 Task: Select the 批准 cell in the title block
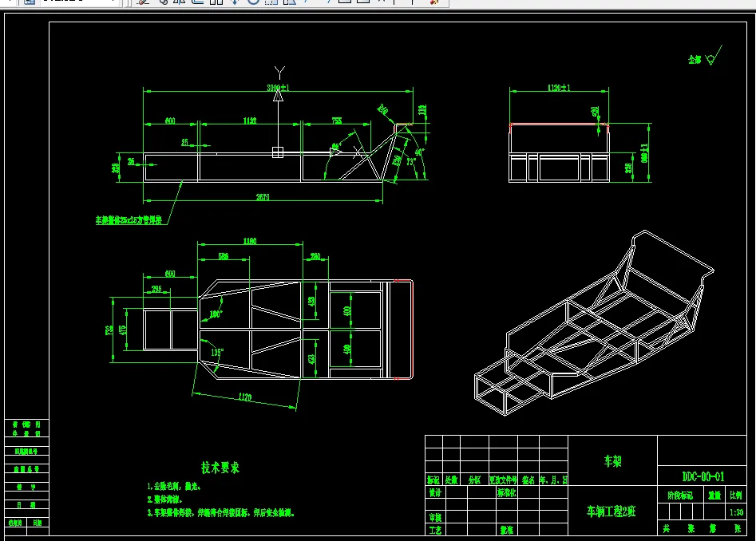507,530
